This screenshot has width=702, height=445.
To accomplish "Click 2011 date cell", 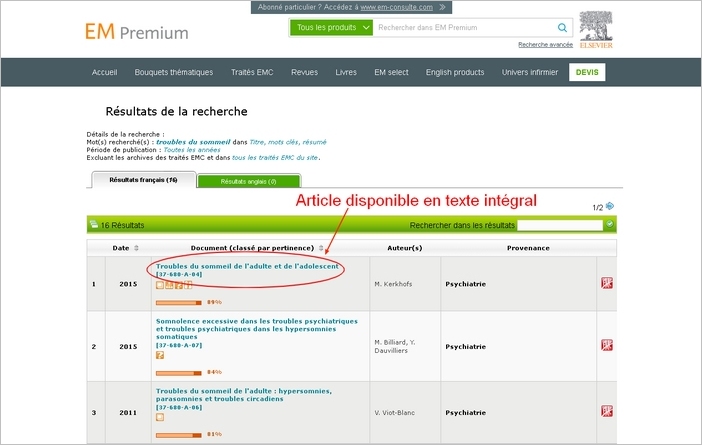I will 128,412.
